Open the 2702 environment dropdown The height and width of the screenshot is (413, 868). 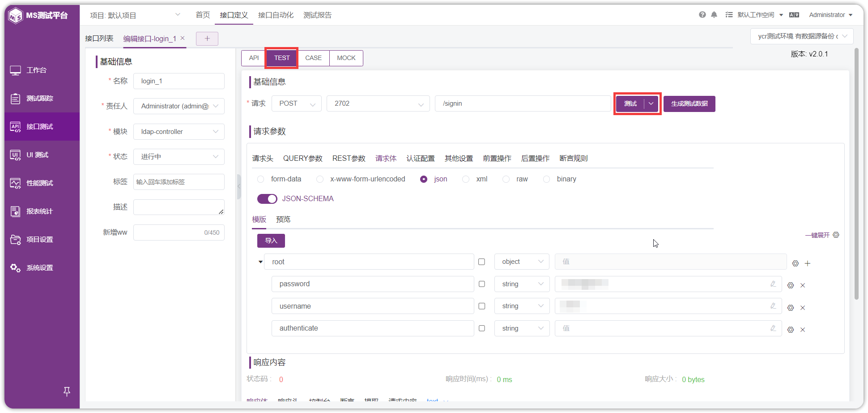click(x=378, y=103)
